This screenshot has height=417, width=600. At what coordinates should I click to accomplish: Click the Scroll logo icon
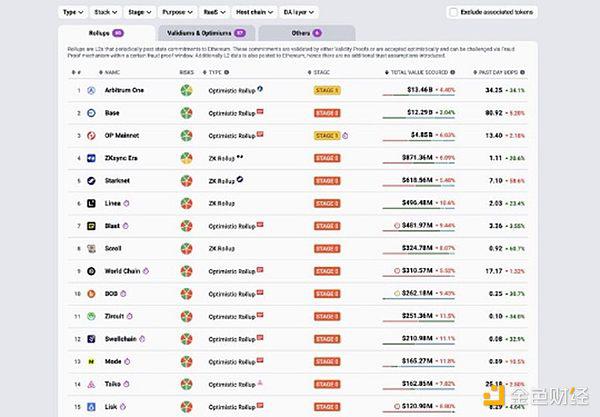click(x=91, y=248)
